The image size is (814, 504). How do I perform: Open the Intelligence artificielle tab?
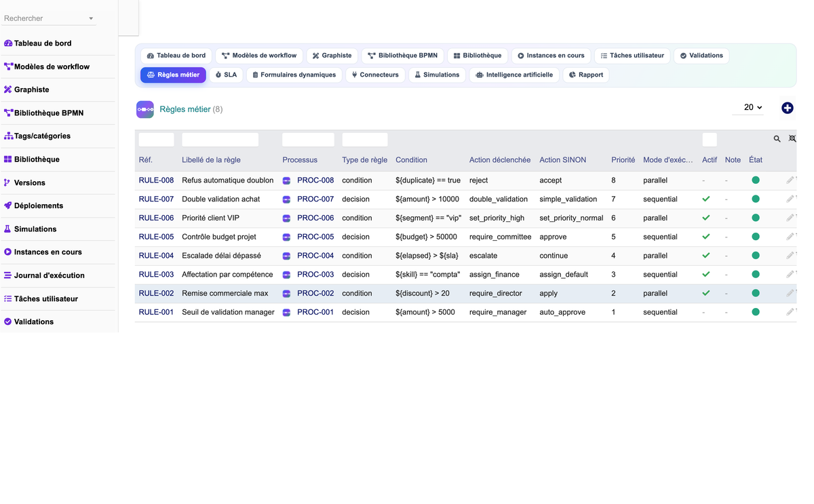pyautogui.click(x=514, y=75)
